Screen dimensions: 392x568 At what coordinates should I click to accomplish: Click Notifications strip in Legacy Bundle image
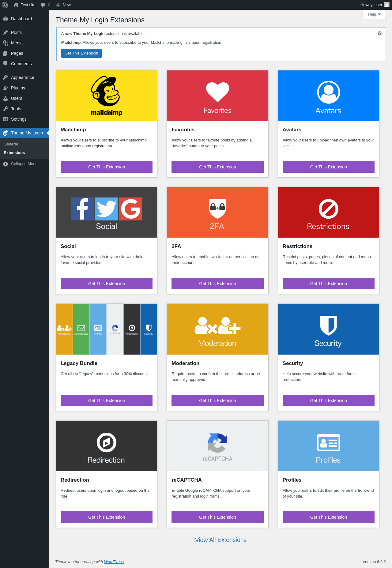[x=81, y=329]
